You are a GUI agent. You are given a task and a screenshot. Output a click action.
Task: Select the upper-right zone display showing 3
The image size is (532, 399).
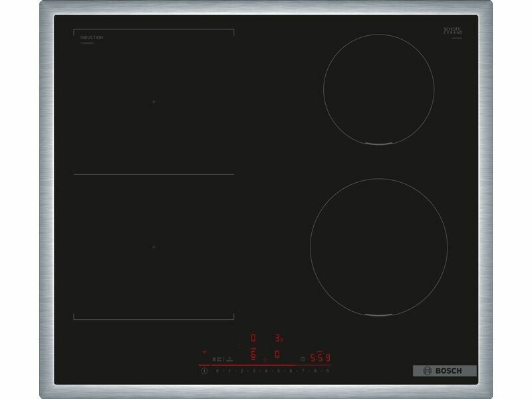[278, 338]
